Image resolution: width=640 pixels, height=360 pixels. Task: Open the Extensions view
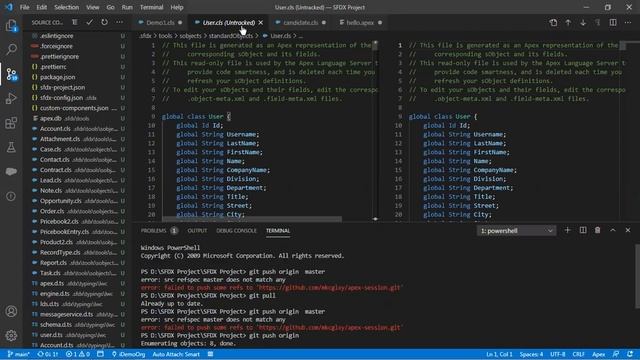pyautogui.click(x=11, y=123)
